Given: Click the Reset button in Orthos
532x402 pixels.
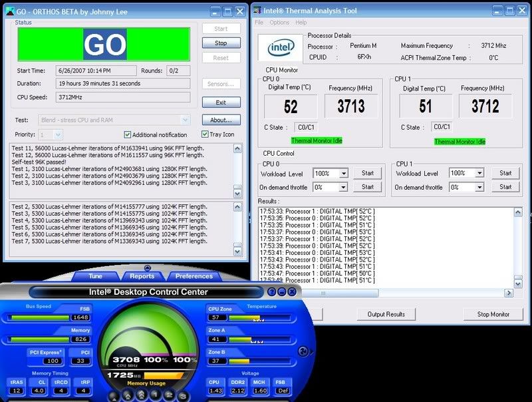Looking at the screenshot, I should [221, 58].
